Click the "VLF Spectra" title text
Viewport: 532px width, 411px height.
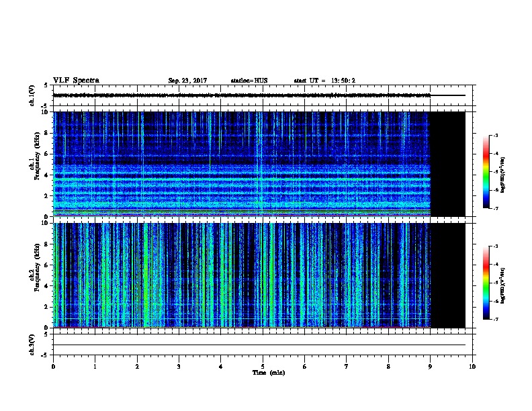[76, 81]
